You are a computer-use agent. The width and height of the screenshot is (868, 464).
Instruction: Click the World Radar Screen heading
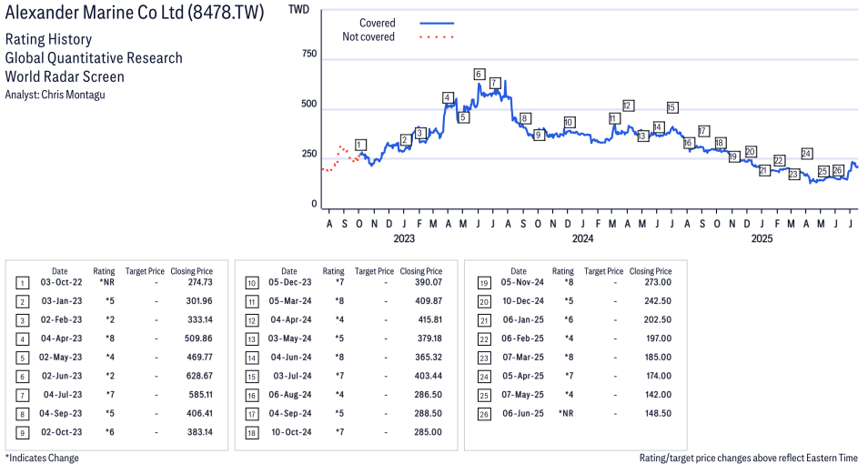[x=65, y=76]
